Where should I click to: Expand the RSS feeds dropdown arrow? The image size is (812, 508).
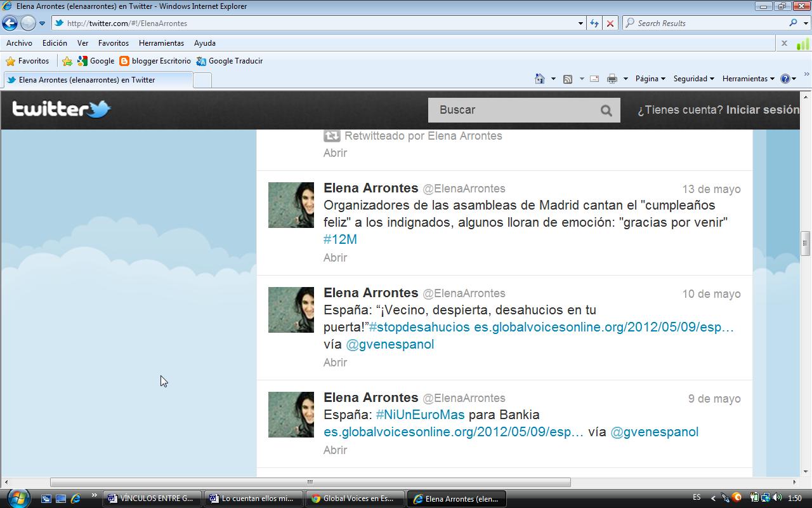(x=581, y=79)
